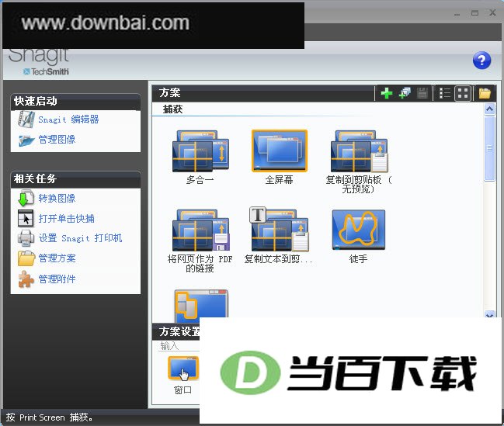Close the Snagit window
This screenshot has height=426, width=504.
coord(492,13)
